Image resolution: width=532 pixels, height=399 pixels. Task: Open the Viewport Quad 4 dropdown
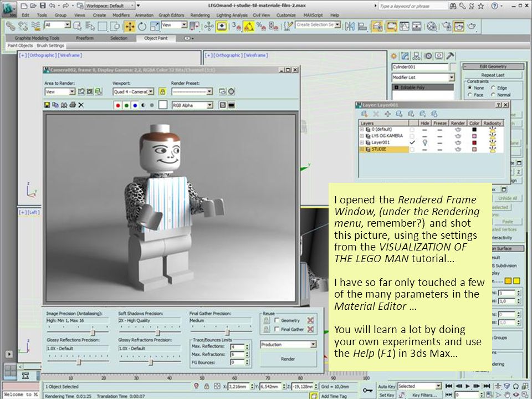(x=134, y=91)
